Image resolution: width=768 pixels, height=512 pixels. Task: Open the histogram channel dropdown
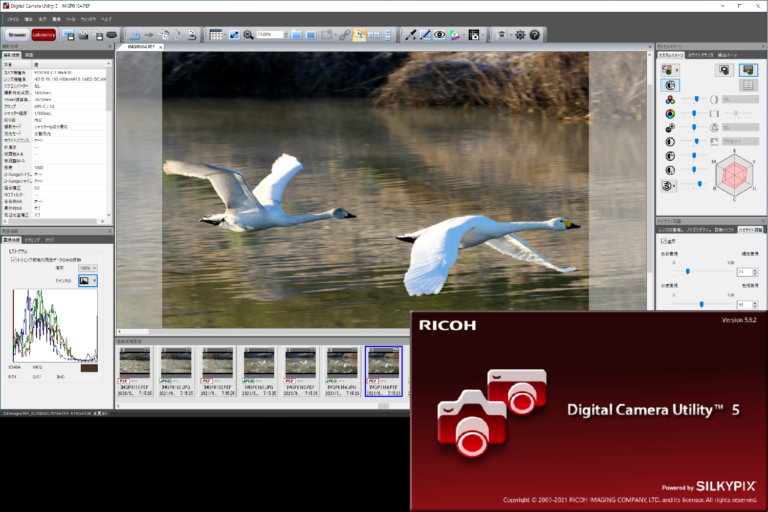[x=88, y=281]
